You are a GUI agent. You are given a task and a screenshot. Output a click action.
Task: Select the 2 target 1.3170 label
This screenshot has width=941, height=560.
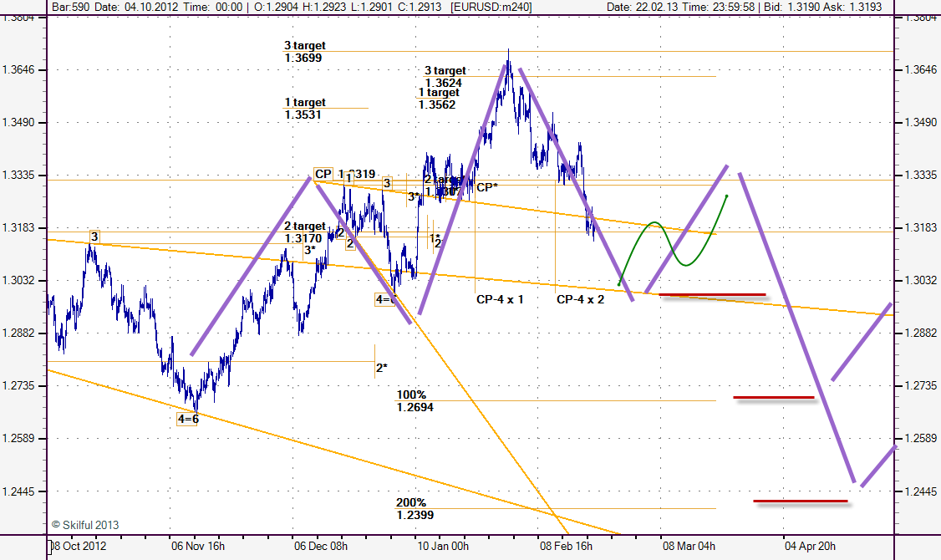(304, 232)
